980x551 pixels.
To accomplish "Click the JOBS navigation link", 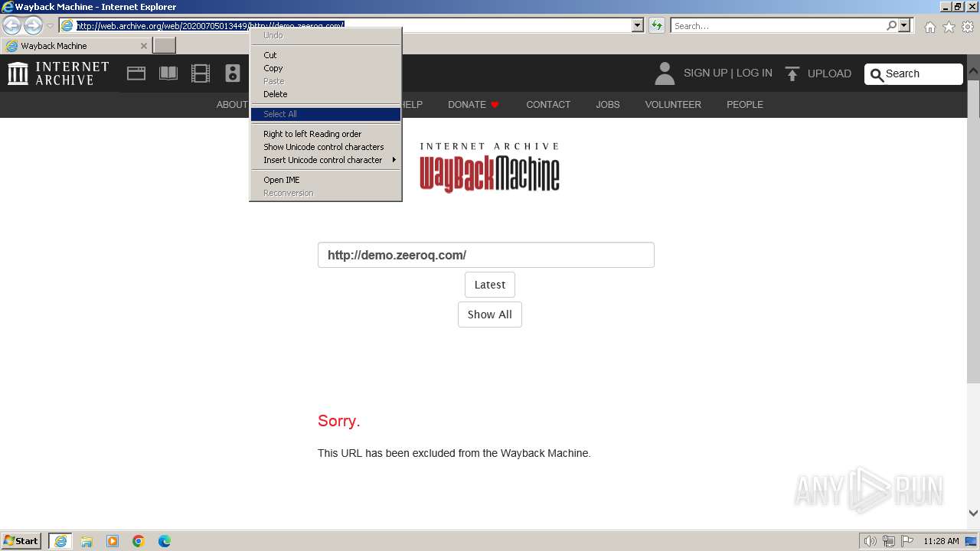I will click(x=608, y=104).
